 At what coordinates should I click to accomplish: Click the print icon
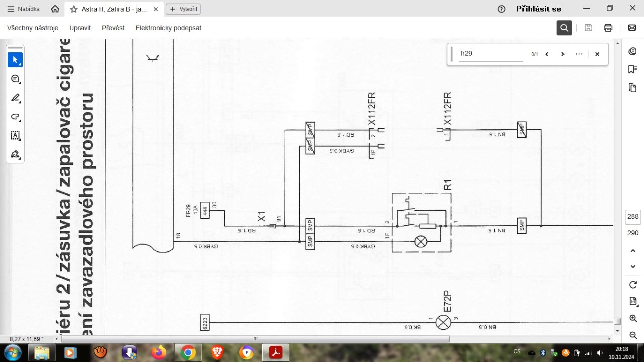608,28
